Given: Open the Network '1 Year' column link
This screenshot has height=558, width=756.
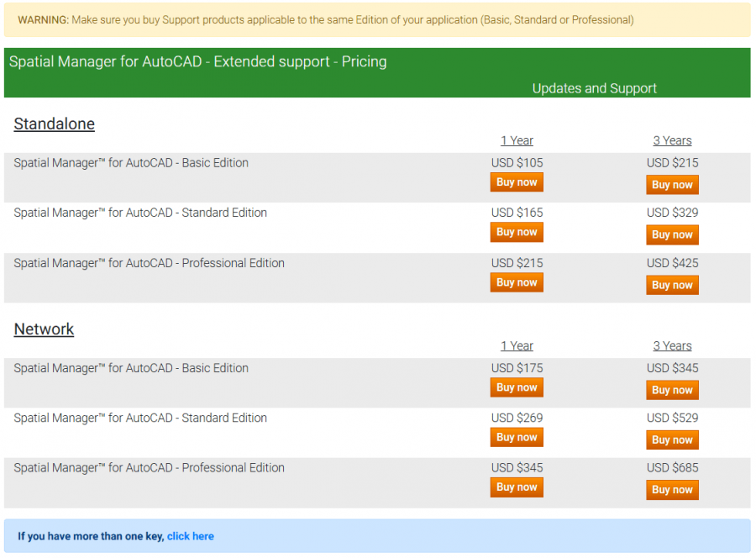Looking at the screenshot, I should (x=517, y=345).
